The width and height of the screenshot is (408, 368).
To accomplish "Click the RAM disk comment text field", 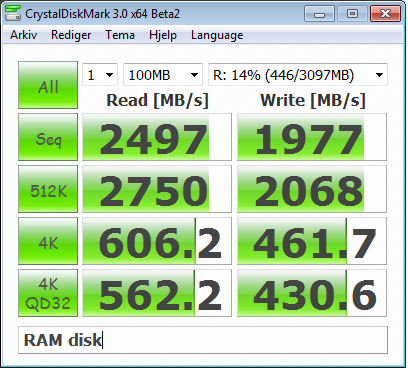I will tap(203, 340).
